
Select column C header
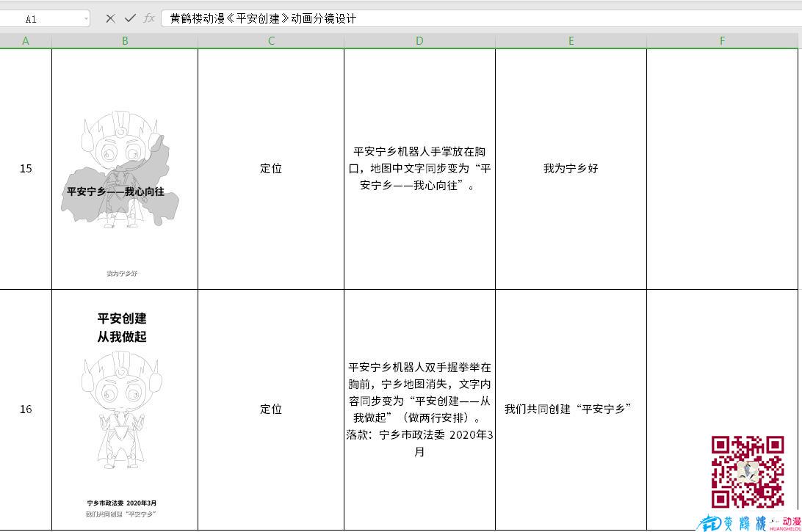click(271, 41)
